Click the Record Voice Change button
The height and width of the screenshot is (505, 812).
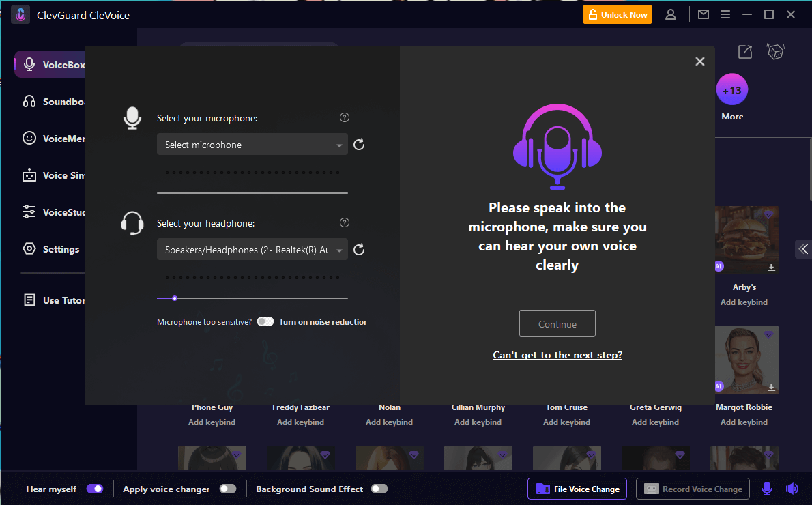pyautogui.click(x=693, y=489)
